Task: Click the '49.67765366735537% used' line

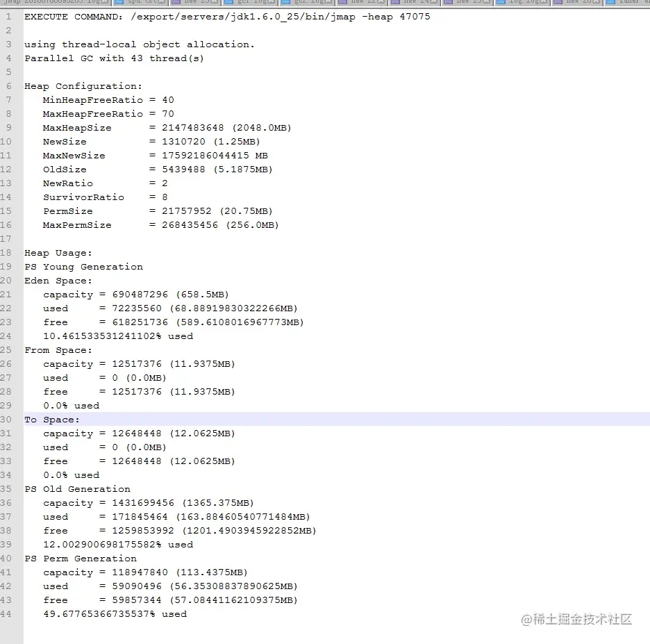Action: [115, 615]
